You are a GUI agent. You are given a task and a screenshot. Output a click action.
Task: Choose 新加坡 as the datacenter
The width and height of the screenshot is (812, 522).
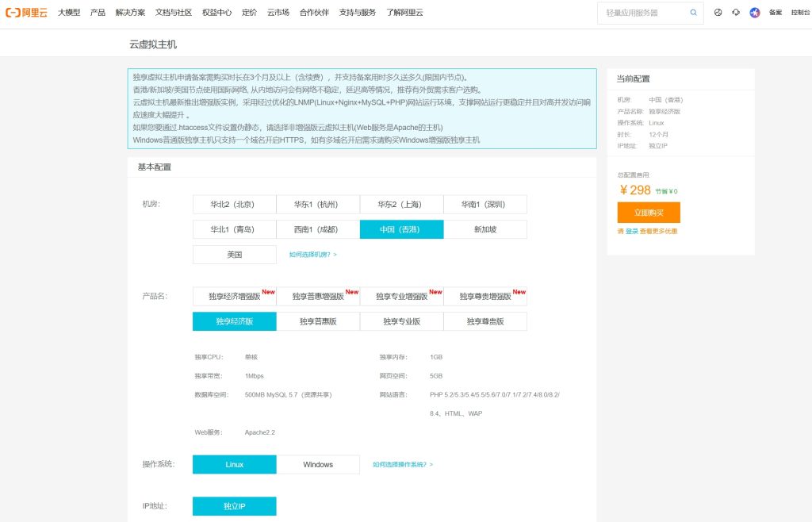[x=485, y=229]
